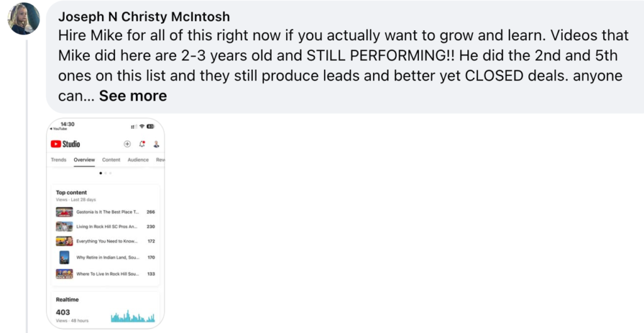The width and height of the screenshot is (644, 333).
Task: Open the notifications bell icon
Action: click(x=142, y=144)
